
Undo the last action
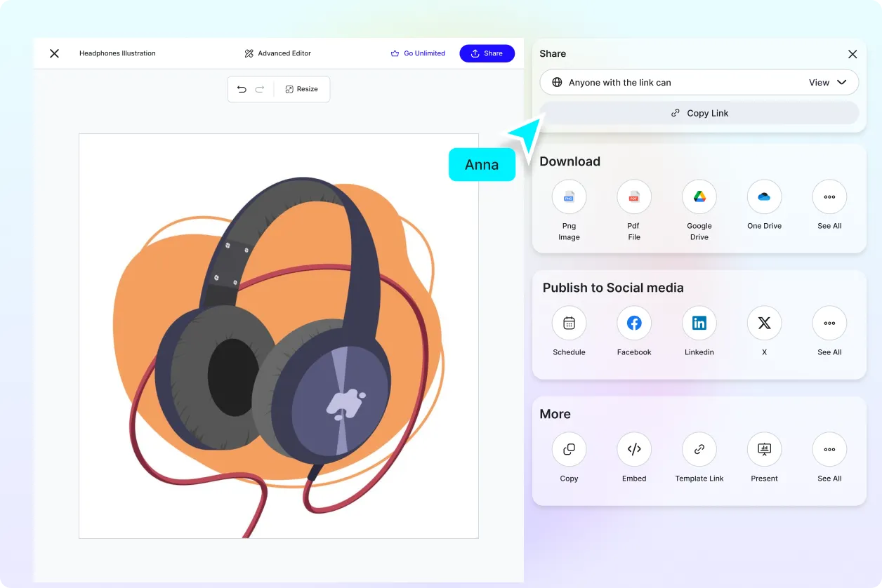click(242, 89)
